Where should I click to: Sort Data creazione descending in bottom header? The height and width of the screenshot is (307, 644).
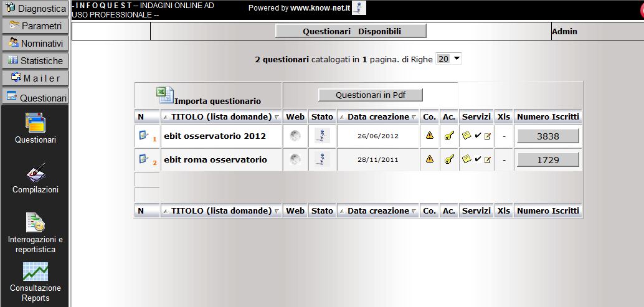414,211
